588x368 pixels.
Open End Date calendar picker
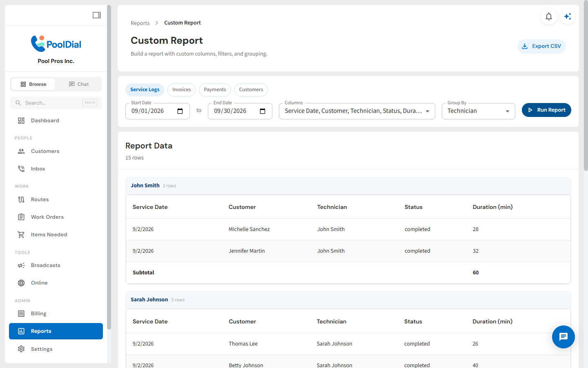click(263, 111)
